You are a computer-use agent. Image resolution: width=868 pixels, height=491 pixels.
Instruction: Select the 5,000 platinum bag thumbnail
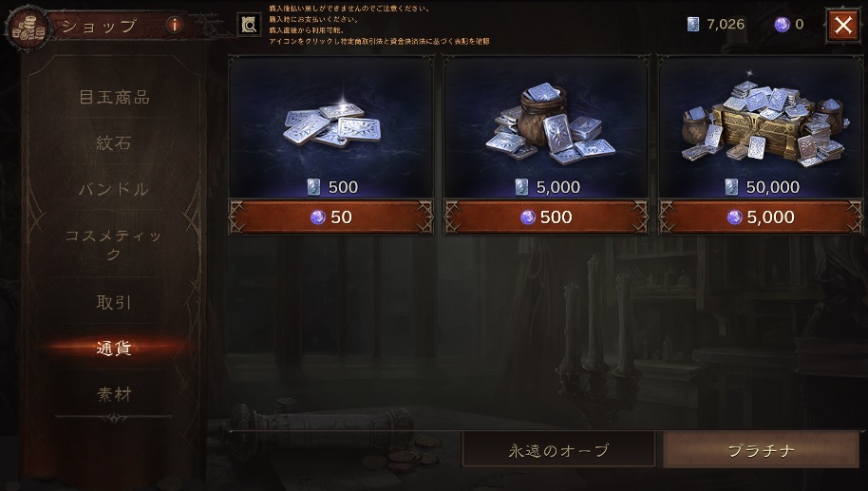click(546, 127)
